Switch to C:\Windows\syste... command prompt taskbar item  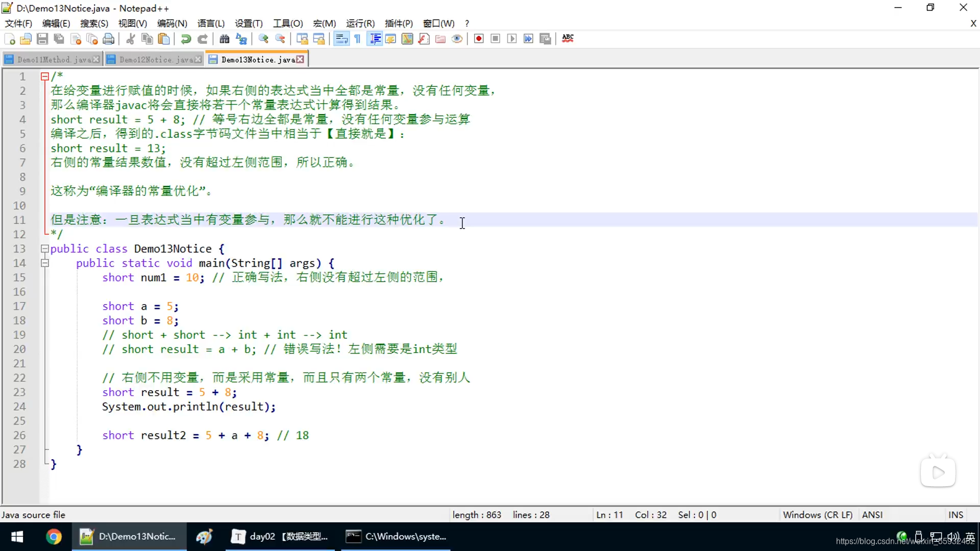point(397,537)
